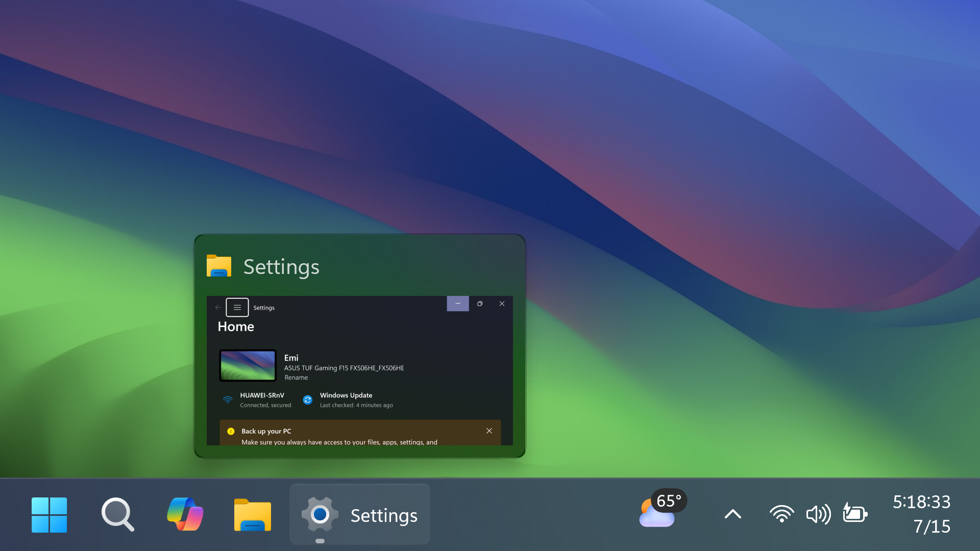980x551 pixels.
Task: Open the Windows Start menu
Action: 49,515
